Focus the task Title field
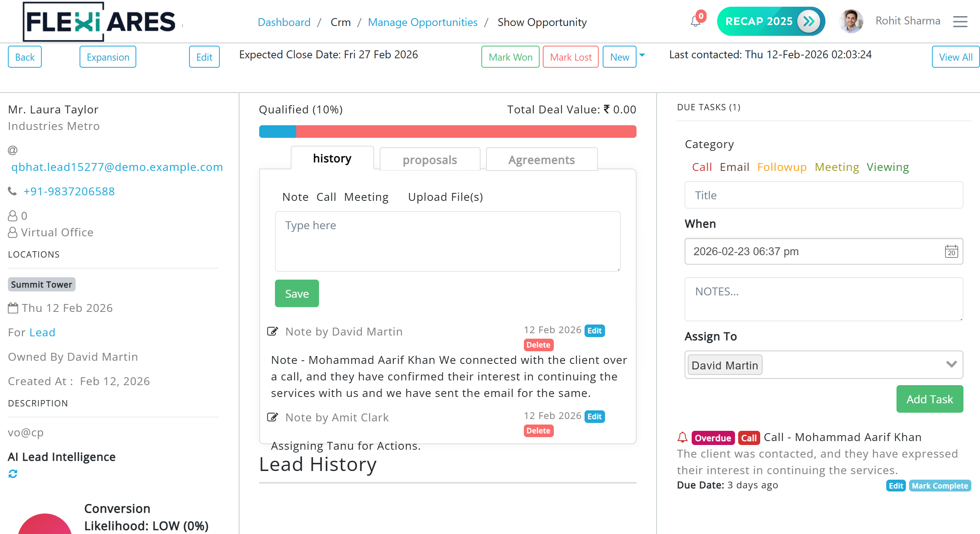 [824, 195]
